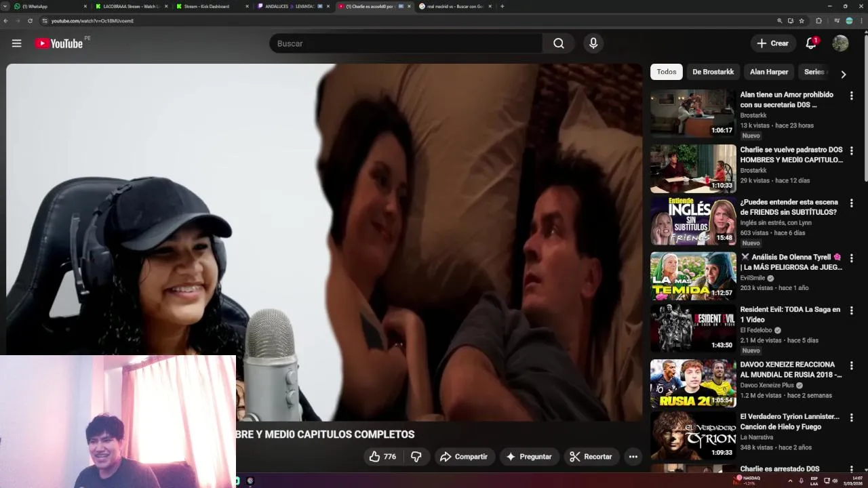Clip the video with Recortar
The height and width of the screenshot is (488, 868).
(591, 457)
